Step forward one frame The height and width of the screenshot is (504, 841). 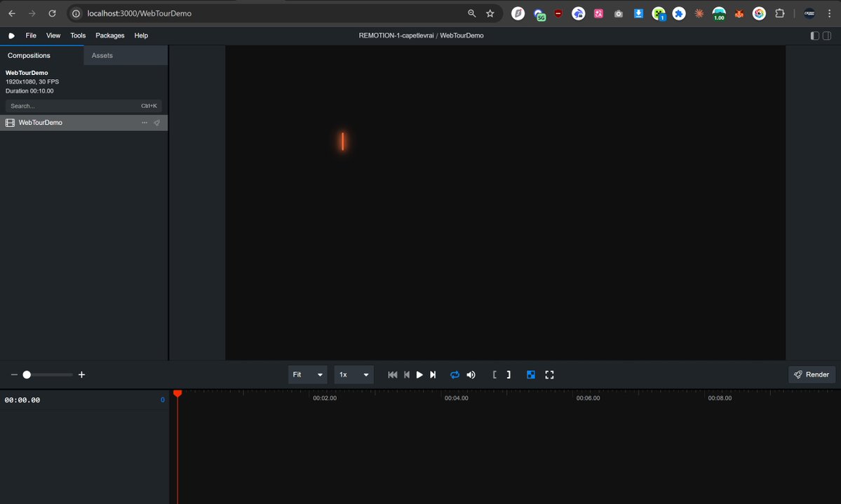433,375
